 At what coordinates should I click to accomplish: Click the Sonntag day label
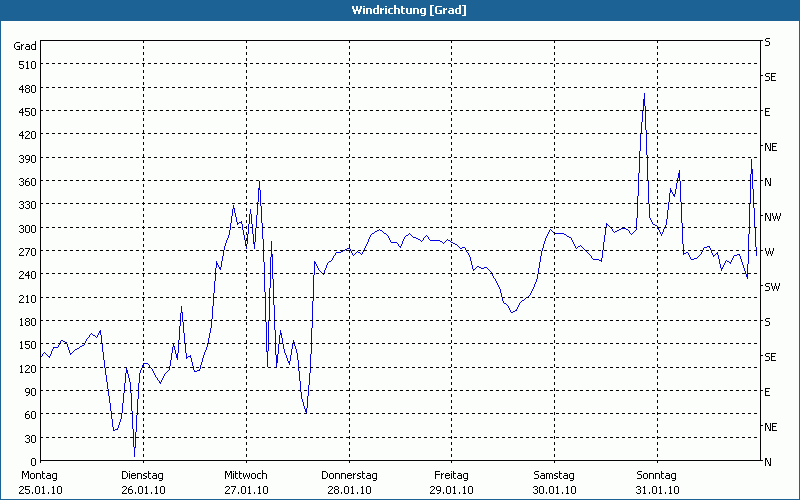click(657, 475)
